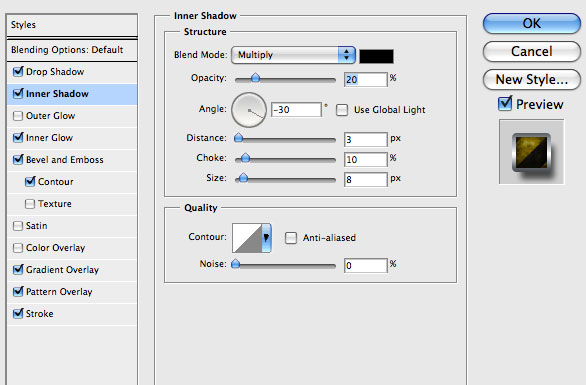The height and width of the screenshot is (385, 586).
Task: Click the style preview thumbnail
Action: point(531,152)
